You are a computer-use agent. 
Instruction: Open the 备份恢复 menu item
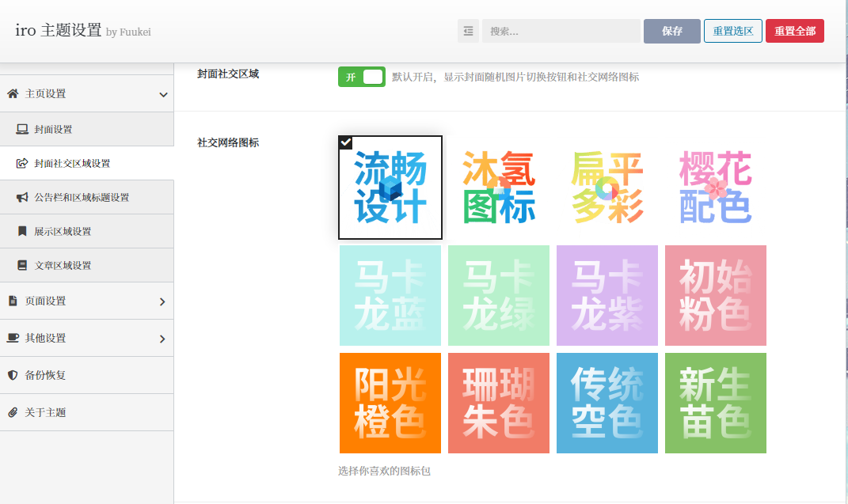86,375
